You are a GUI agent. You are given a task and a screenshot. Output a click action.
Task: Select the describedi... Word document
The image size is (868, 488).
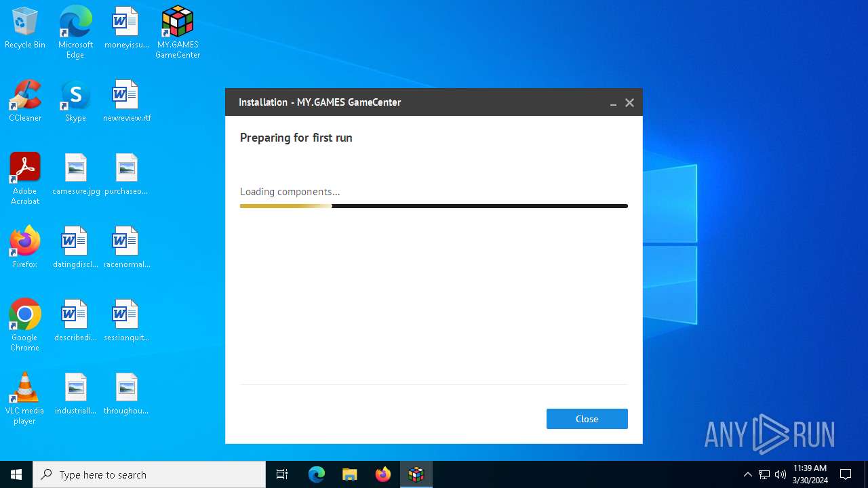pos(76,321)
